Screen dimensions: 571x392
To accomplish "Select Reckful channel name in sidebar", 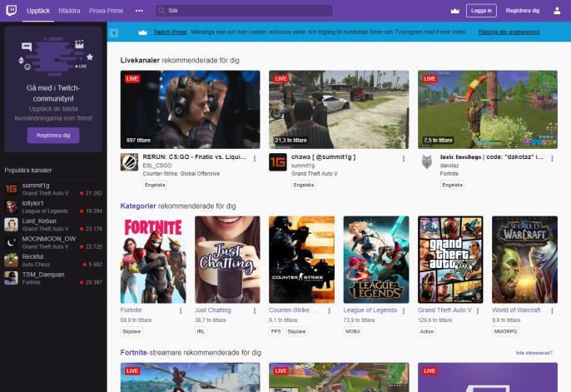I will [x=32, y=256].
